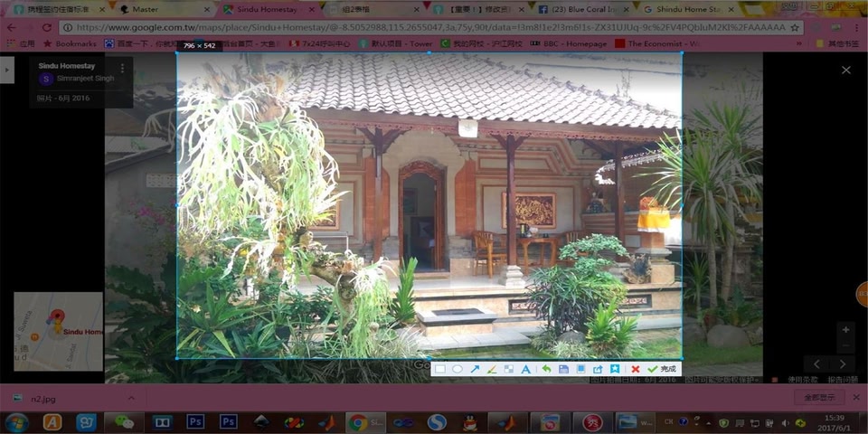The image size is (868, 434).
Task: Select the rectangle tool in screenshot toolbar
Action: 440,369
